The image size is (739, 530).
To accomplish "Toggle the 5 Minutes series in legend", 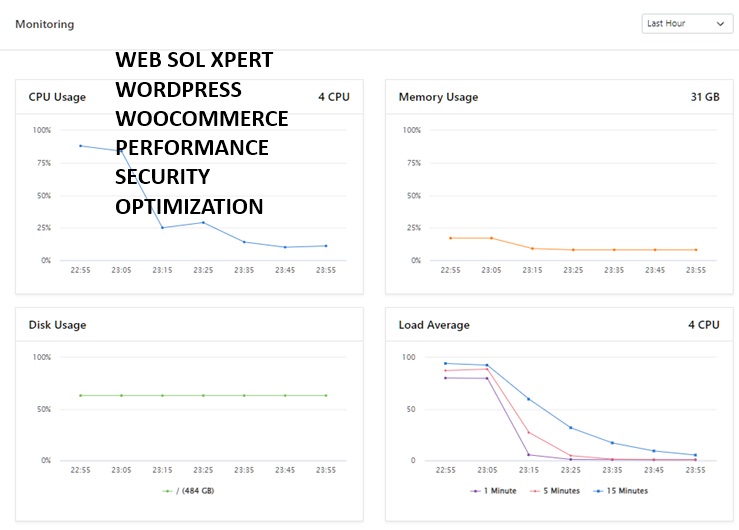I will pyautogui.click(x=555, y=491).
